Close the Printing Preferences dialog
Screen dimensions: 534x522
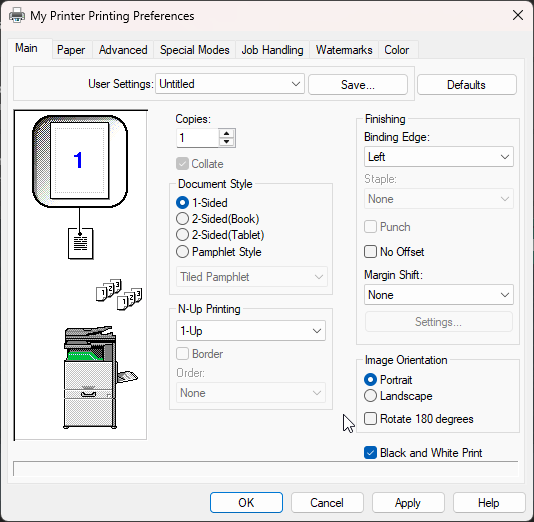click(x=518, y=15)
